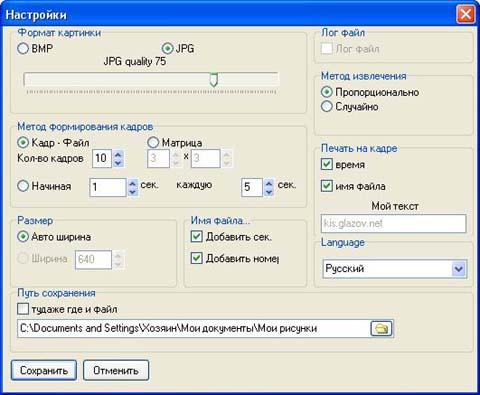Toggle the Добавить номер checkbox
The image size is (480, 395).
point(196,258)
